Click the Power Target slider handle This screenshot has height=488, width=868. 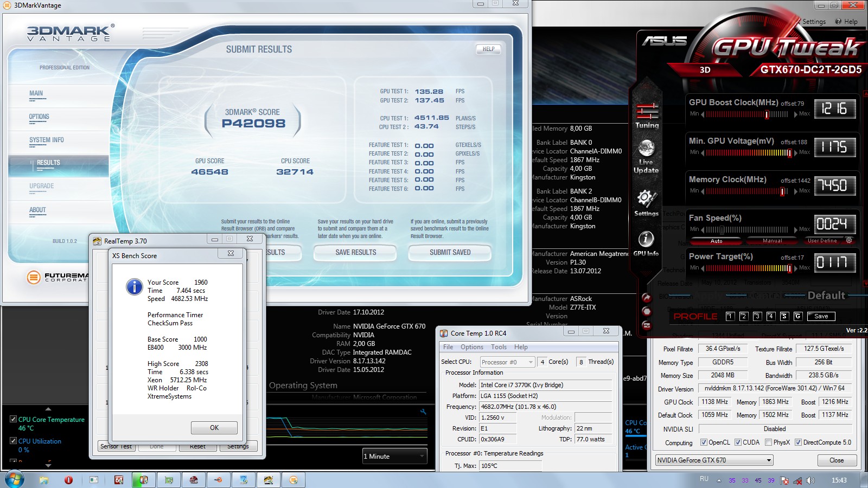(x=789, y=268)
